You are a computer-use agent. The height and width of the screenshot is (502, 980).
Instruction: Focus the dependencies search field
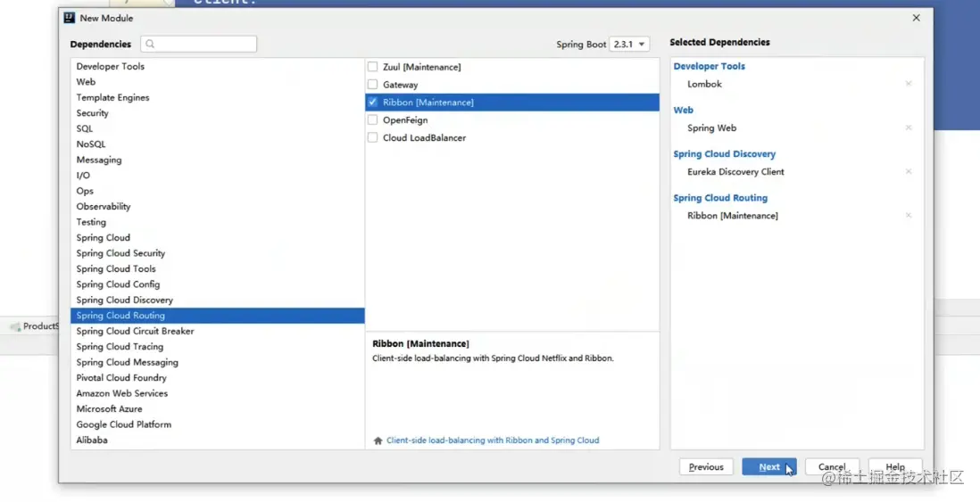(x=199, y=44)
